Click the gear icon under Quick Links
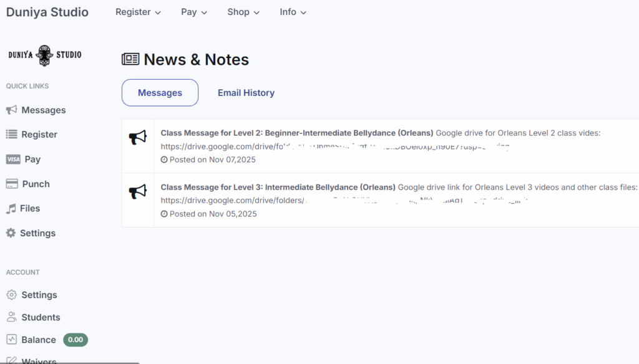This screenshot has height=364, width=639. [x=11, y=233]
